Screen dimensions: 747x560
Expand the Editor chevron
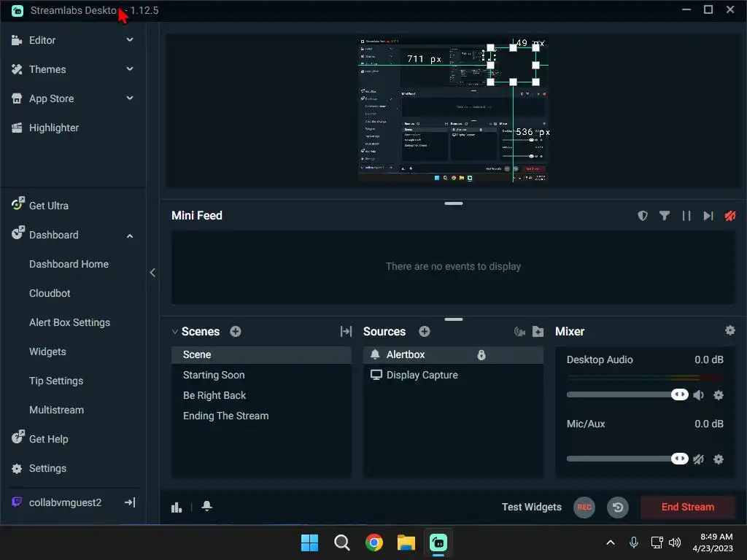pos(130,40)
